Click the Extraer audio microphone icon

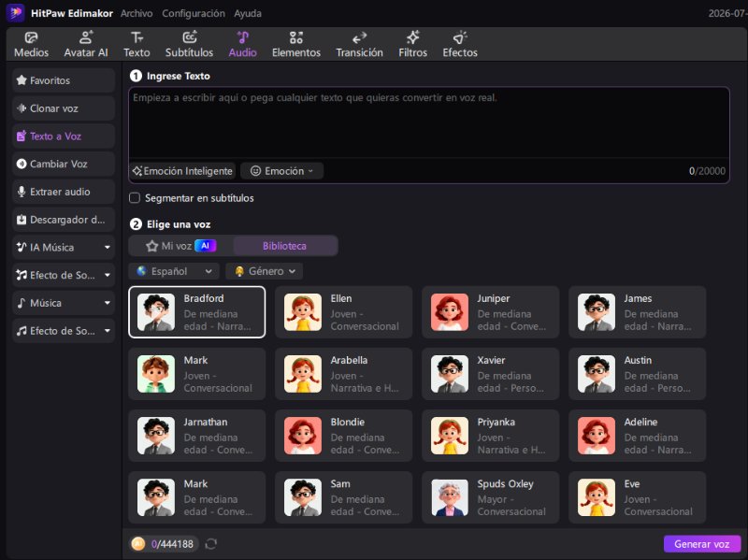[22, 192]
